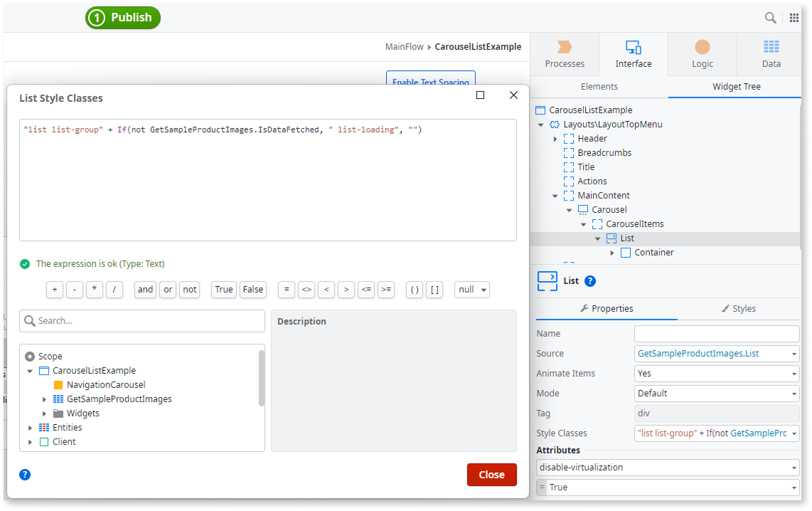Screen dimensions: 812x511
Task: Click the Publish button
Action: [123, 18]
